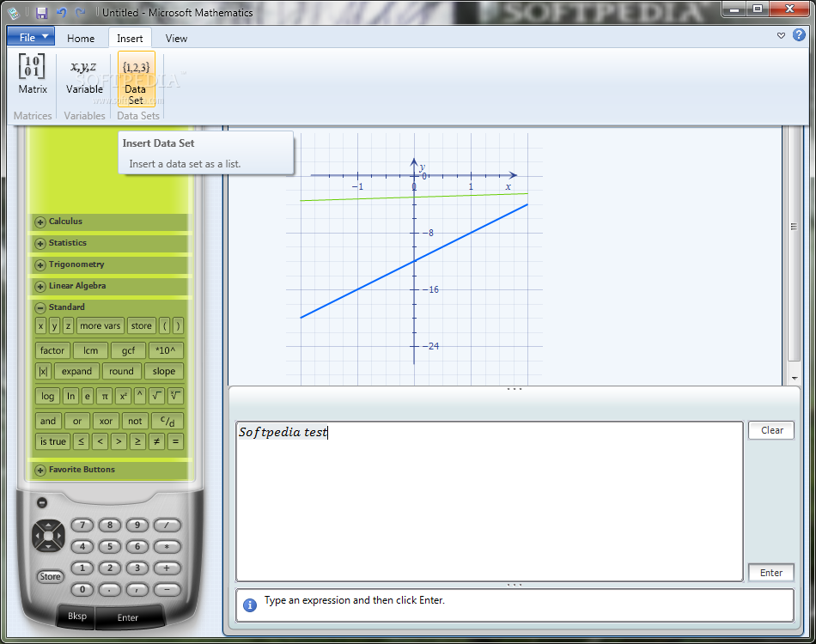
Task: Collapse the Standard section
Action: pos(40,307)
